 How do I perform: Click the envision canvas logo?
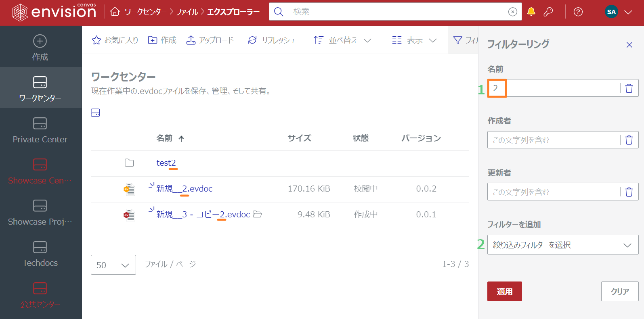click(54, 11)
